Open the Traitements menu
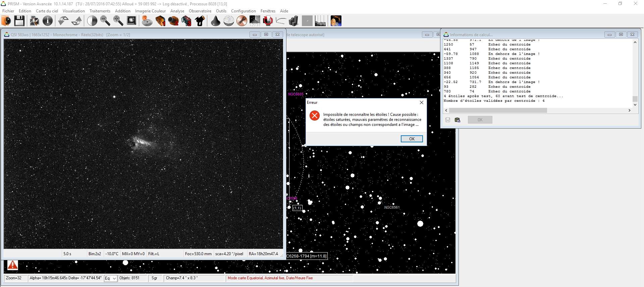This screenshot has height=287, width=644. coord(100,11)
